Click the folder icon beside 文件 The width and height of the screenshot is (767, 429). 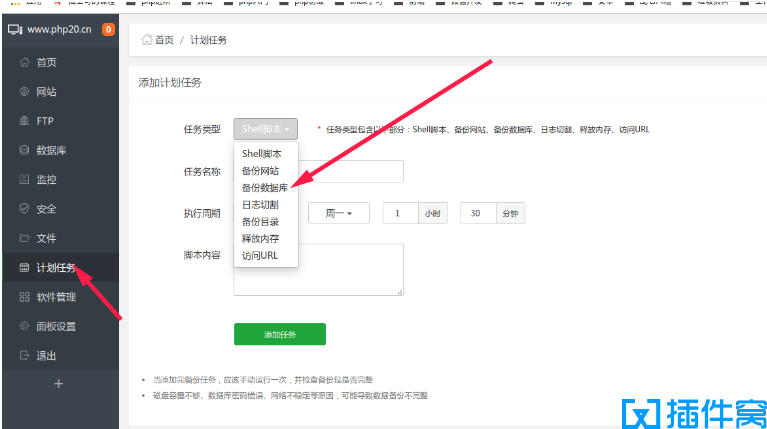24,238
